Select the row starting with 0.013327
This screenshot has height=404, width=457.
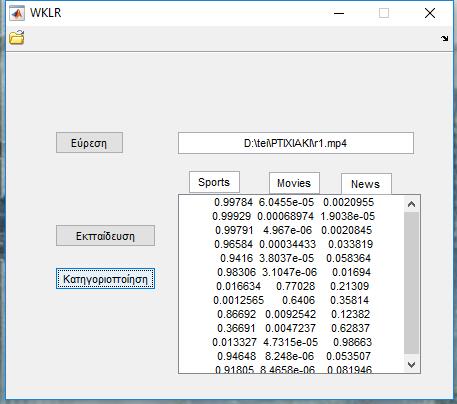[x=292, y=342]
